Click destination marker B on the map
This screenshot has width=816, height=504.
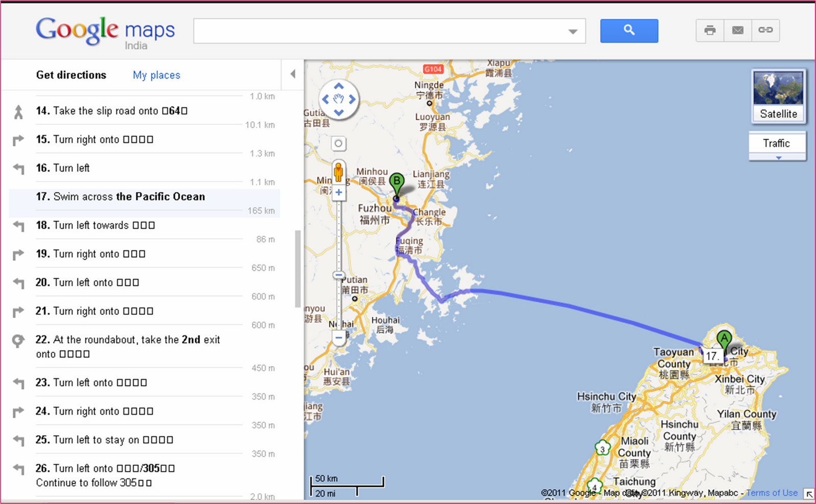[x=397, y=185]
